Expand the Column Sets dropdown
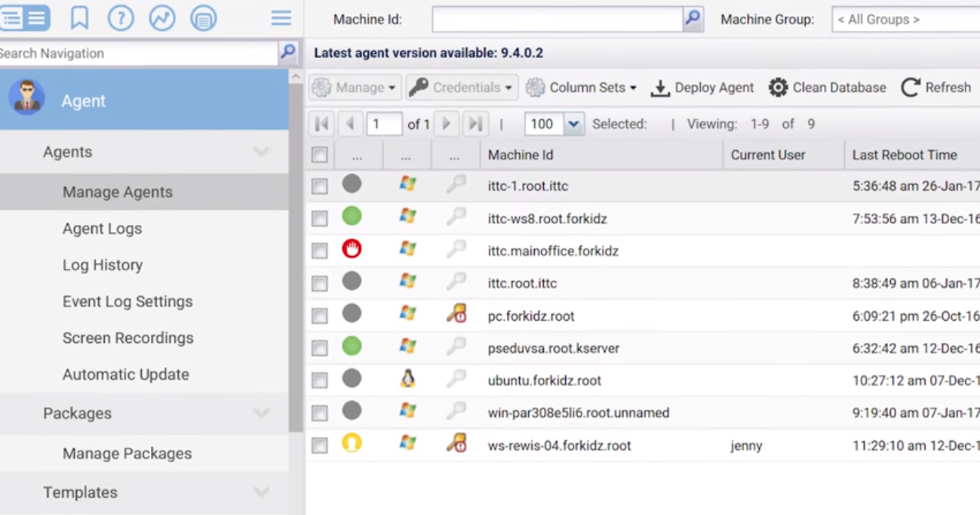Image resolution: width=980 pixels, height=515 pixels. (x=581, y=88)
